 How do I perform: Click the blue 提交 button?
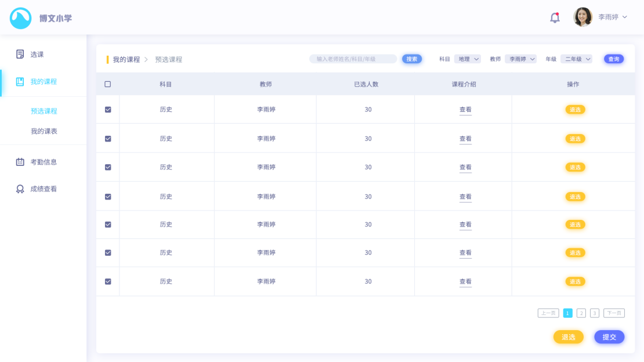609,337
